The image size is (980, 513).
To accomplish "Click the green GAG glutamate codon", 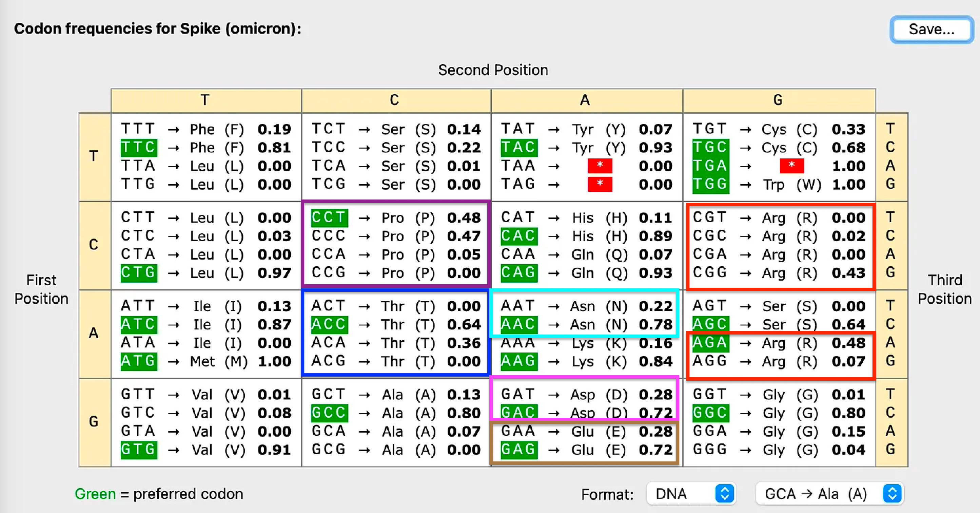I will point(519,450).
